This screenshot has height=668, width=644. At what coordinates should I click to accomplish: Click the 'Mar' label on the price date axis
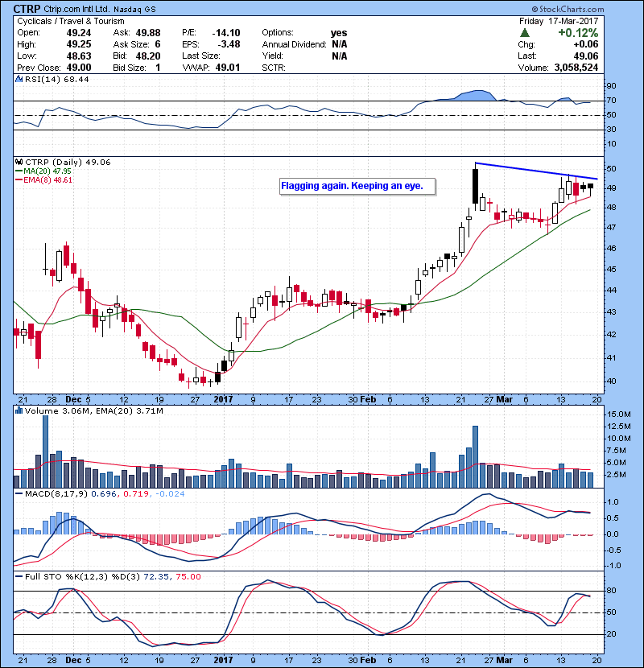pos(505,398)
